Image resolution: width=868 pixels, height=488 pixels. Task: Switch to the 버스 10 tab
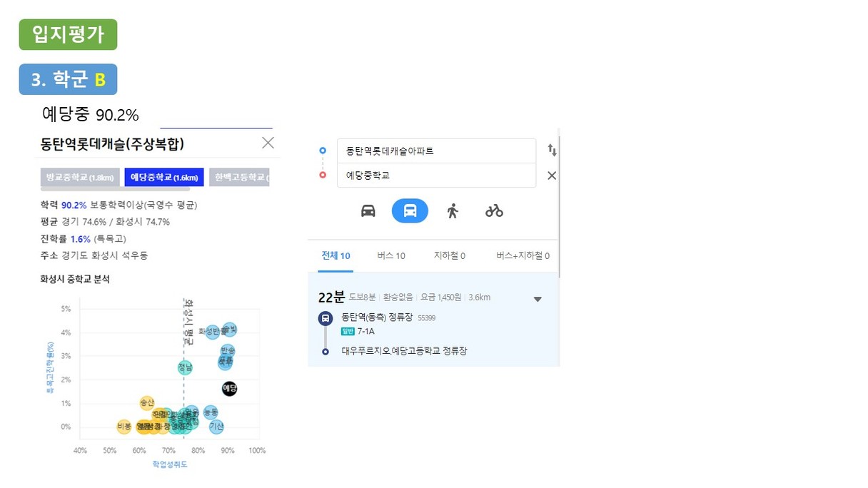(391, 255)
